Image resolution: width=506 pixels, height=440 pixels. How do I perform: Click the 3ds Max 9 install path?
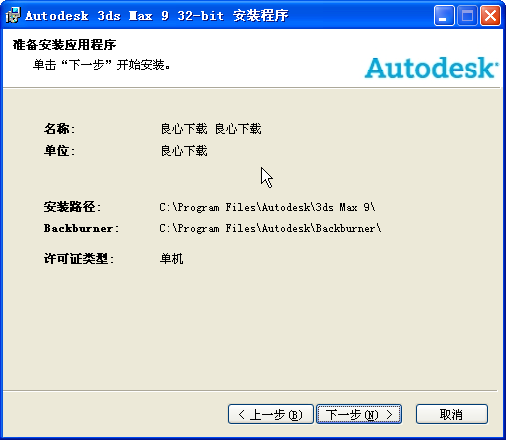click(x=267, y=207)
